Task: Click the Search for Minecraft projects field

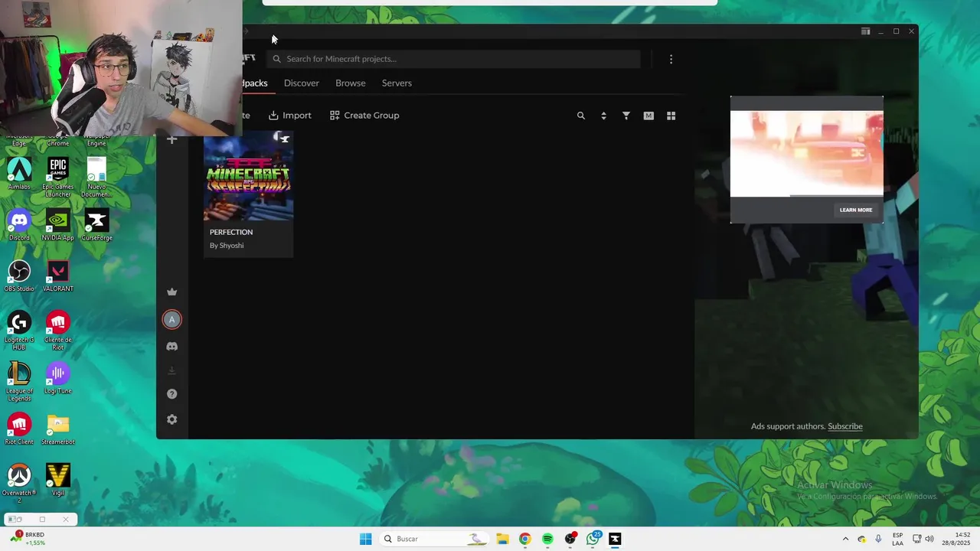Action: (453, 59)
